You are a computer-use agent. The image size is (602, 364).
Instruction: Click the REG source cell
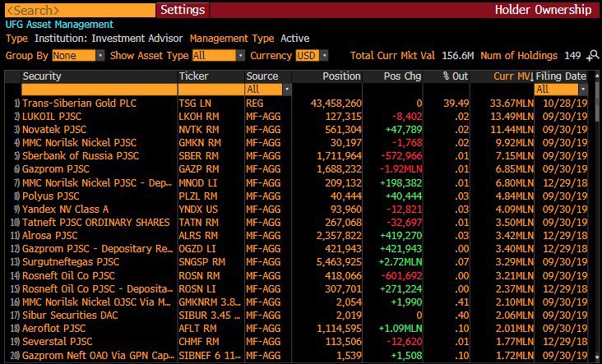(x=255, y=104)
